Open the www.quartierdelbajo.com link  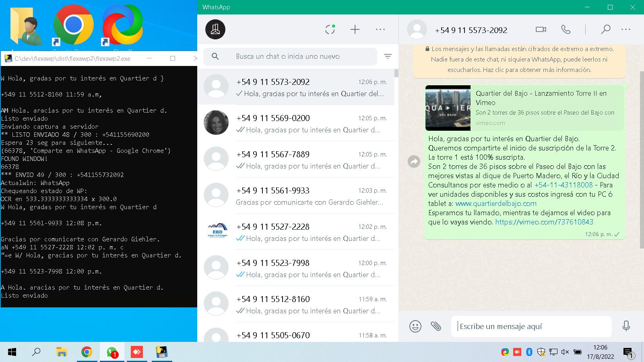(496, 204)
